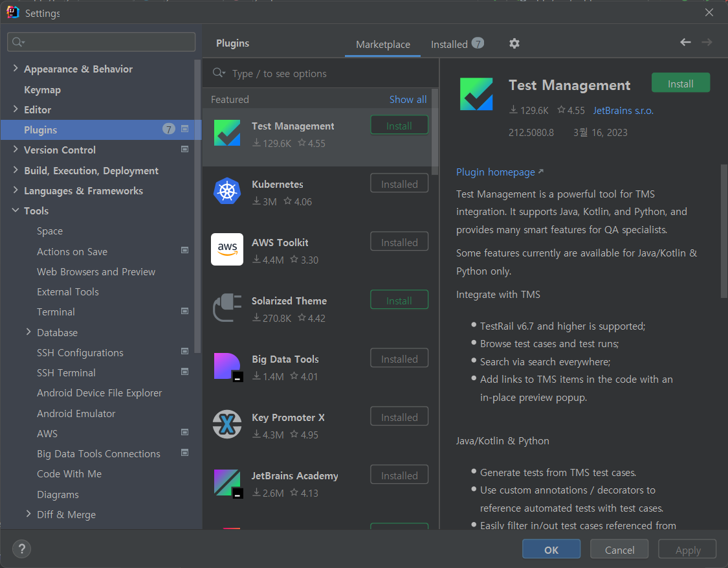The width and height of the screenshot is (728, 568).
Task: Click the Solarized Theme plug icon
Action: [x=227, y=307]
